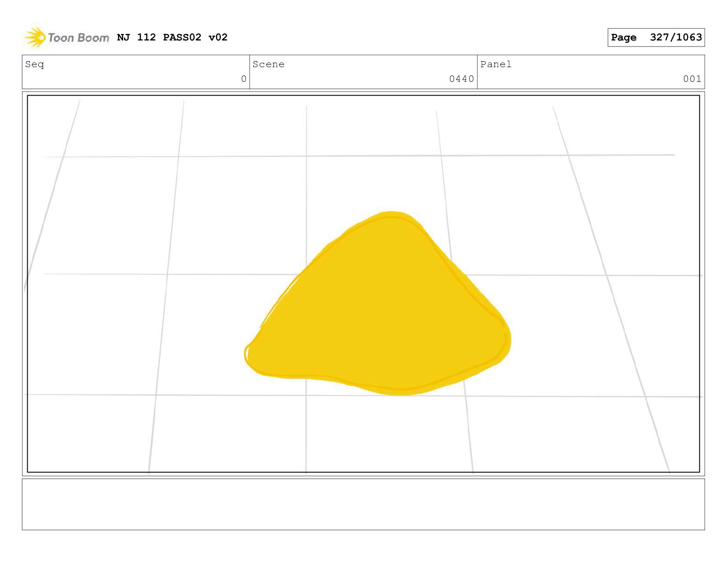This screenshot has width=728, height=563.
Task: Click the 'Panel' field label
Action: [496, 64]
